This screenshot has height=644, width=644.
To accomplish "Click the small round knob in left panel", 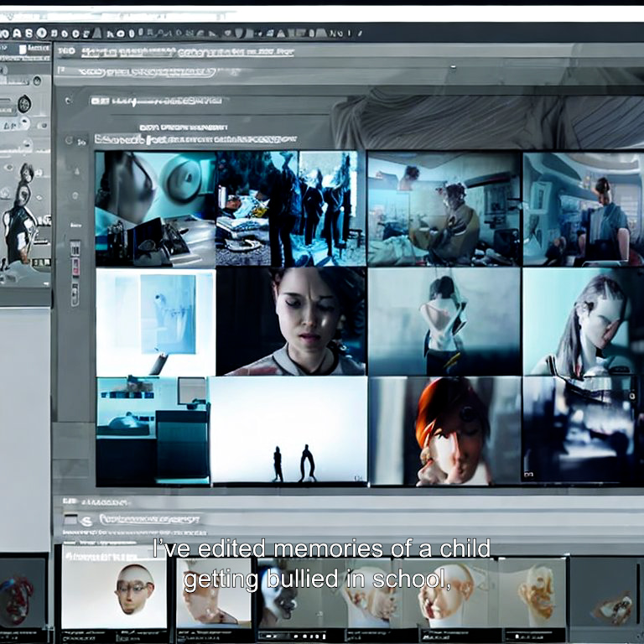I will 37,80.
